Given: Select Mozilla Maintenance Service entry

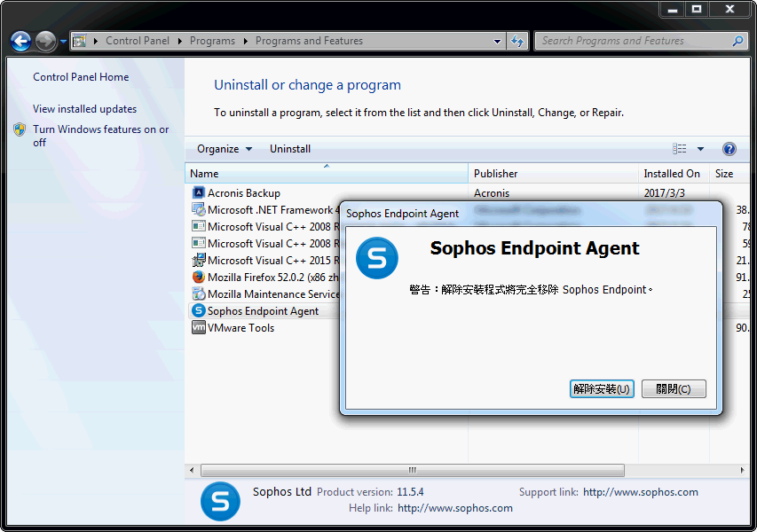Looking at the screenshot, I should point(273,294).
